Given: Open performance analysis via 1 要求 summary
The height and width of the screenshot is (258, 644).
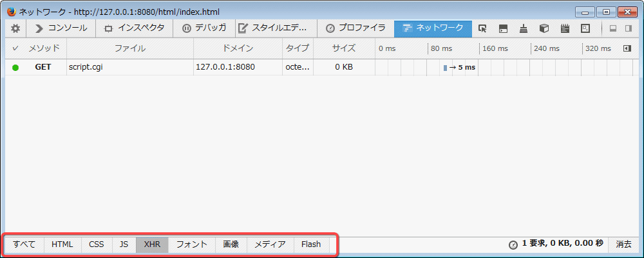Looking at the screenshot, I should 556,244.
